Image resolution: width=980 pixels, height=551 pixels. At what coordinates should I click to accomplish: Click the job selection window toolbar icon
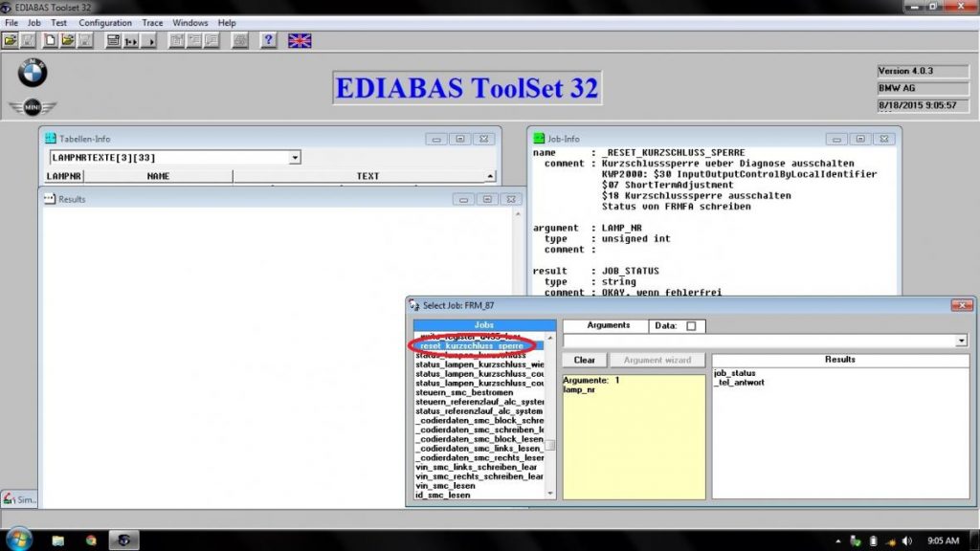[113, 41]
